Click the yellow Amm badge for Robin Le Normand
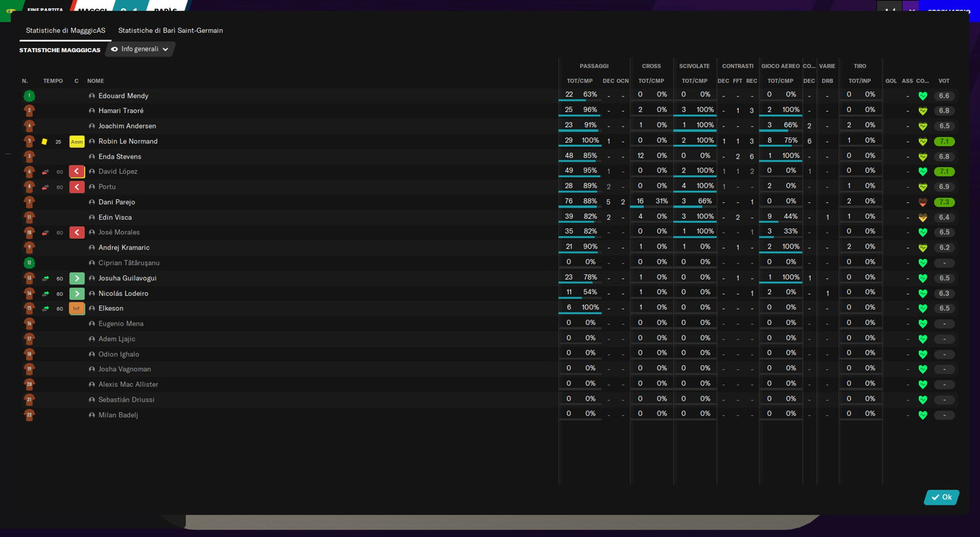The height and width of the screenshot is (537, 980). [77, 142]
